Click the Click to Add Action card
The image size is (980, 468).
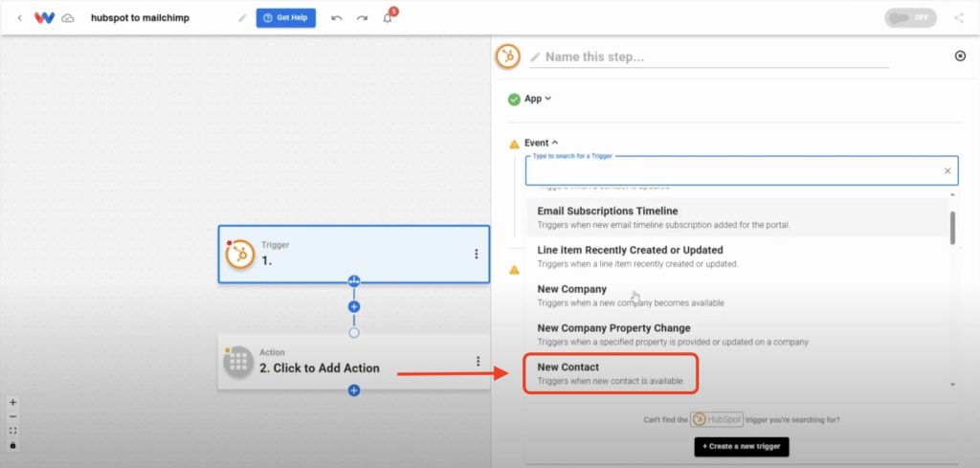tap(354, 361)
